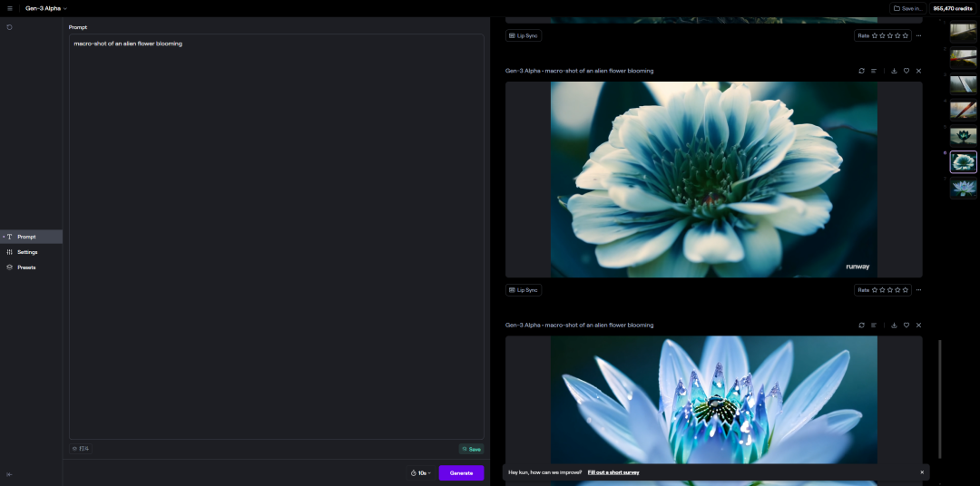Download the white flower video
Screen dimensions: 980x486
click(894, 71)
